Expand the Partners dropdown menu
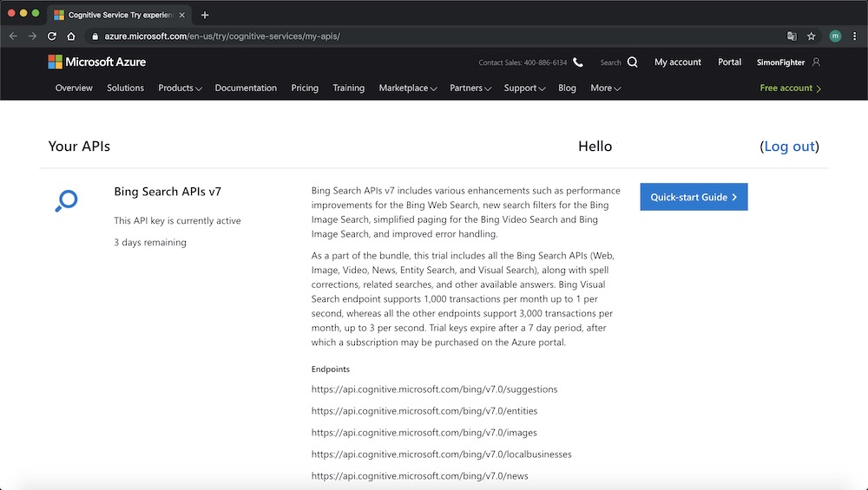The width and height of the screenshot is (868, 490). [x=470, y=88]
